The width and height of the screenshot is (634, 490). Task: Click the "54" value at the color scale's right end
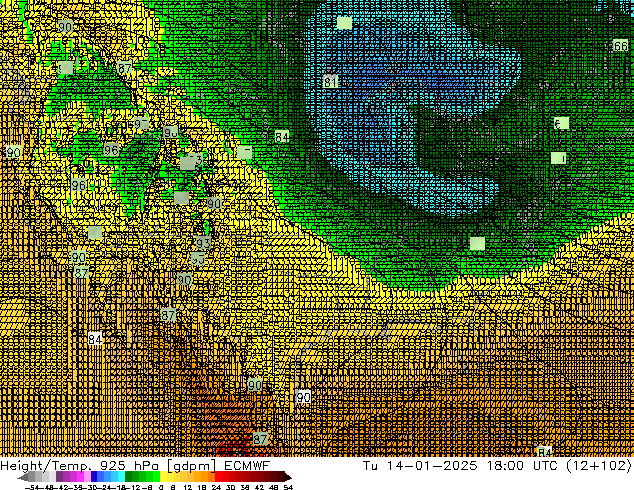(x=288, y=487)
